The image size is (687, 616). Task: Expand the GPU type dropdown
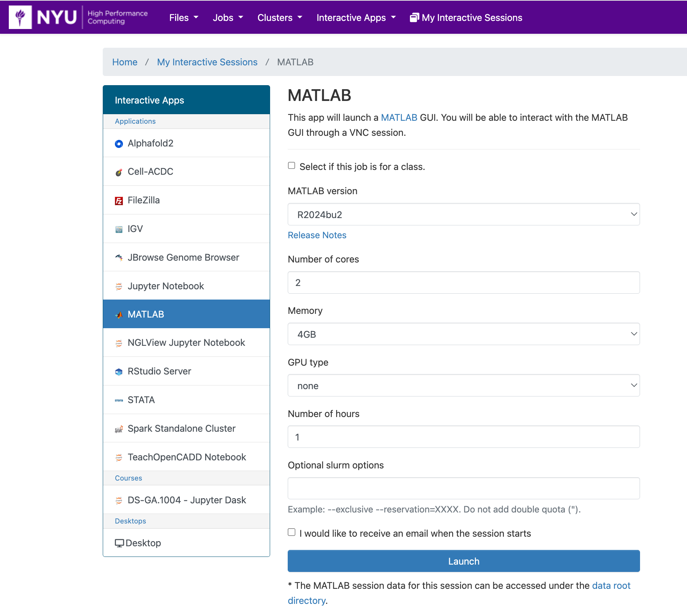(x=464, y=385)
